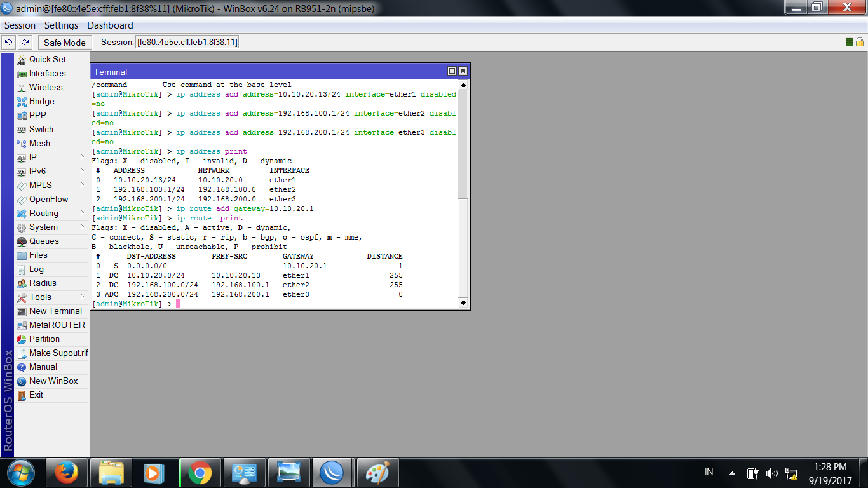The image size is (868, 488).
Task: Click address 10.10.20.13/24 in address table
Action: coord(144,180)
